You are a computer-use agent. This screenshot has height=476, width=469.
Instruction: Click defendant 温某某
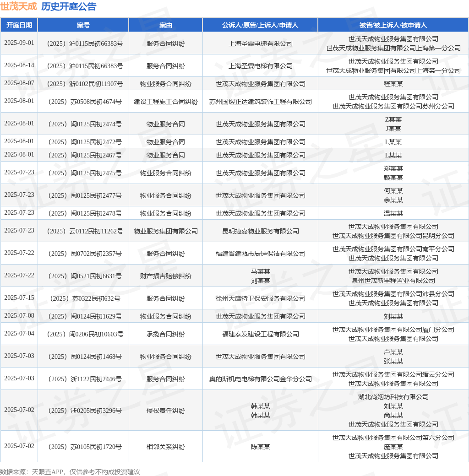(x=393, y=214)
